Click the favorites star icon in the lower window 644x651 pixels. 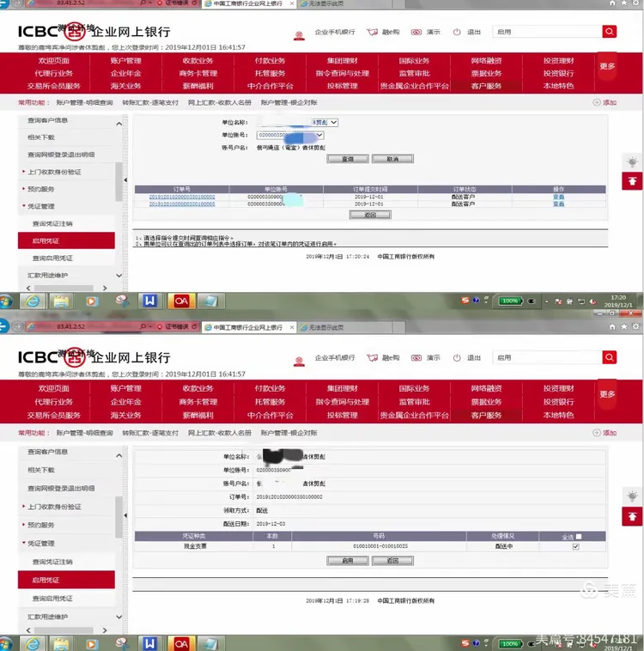tap(624, 326)
